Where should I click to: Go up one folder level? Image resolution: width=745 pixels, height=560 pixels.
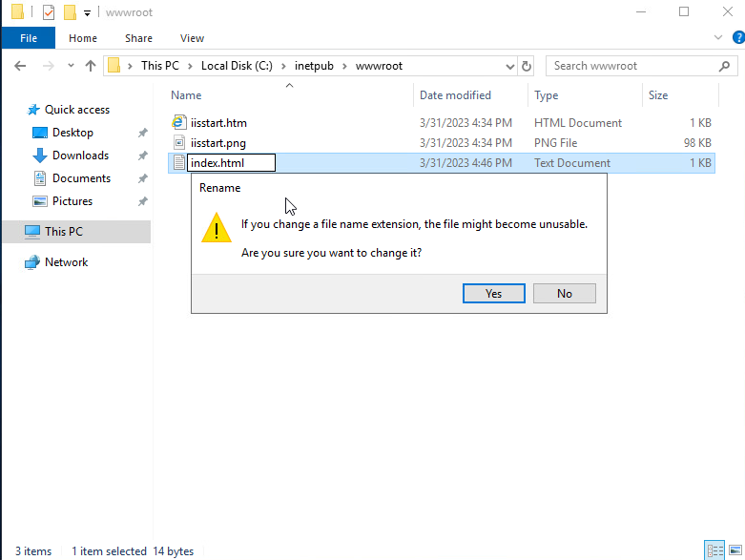tap(91, 66)
